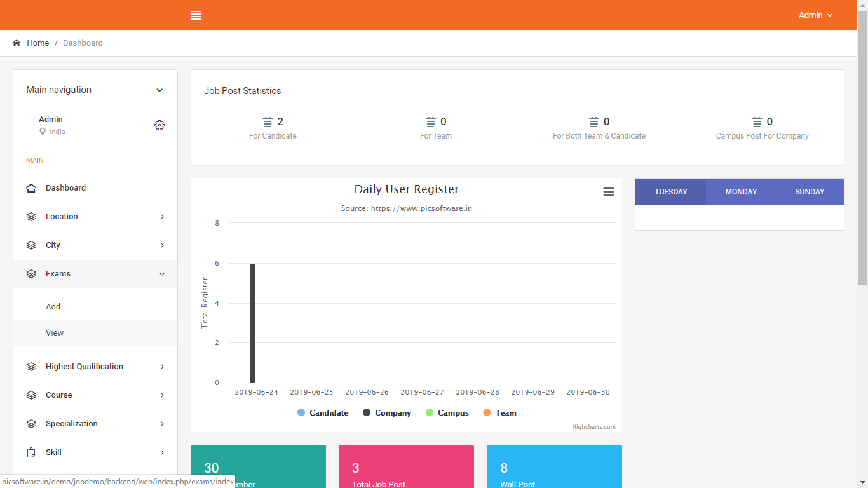Toggle the Candidate series in chart legend

pos(323,413)
